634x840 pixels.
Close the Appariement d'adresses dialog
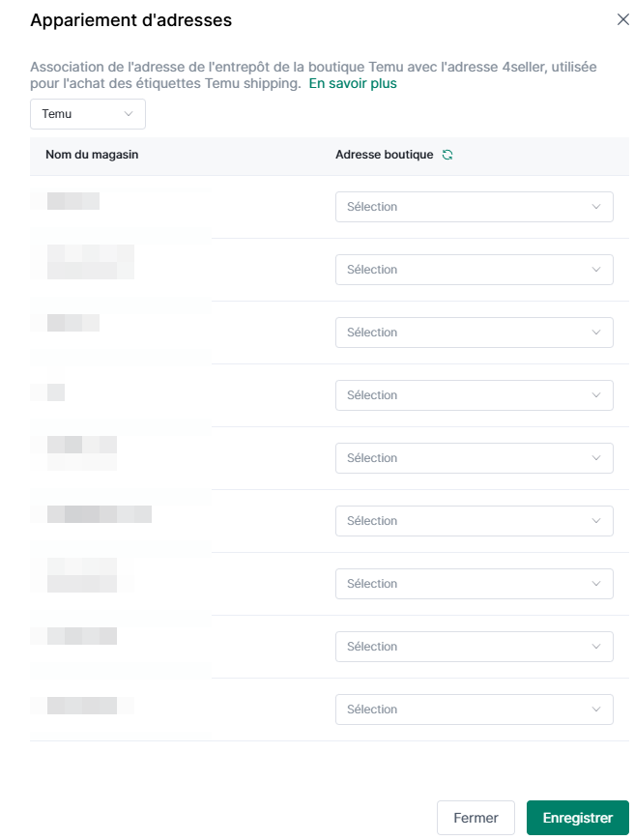[x=622, y=20]
